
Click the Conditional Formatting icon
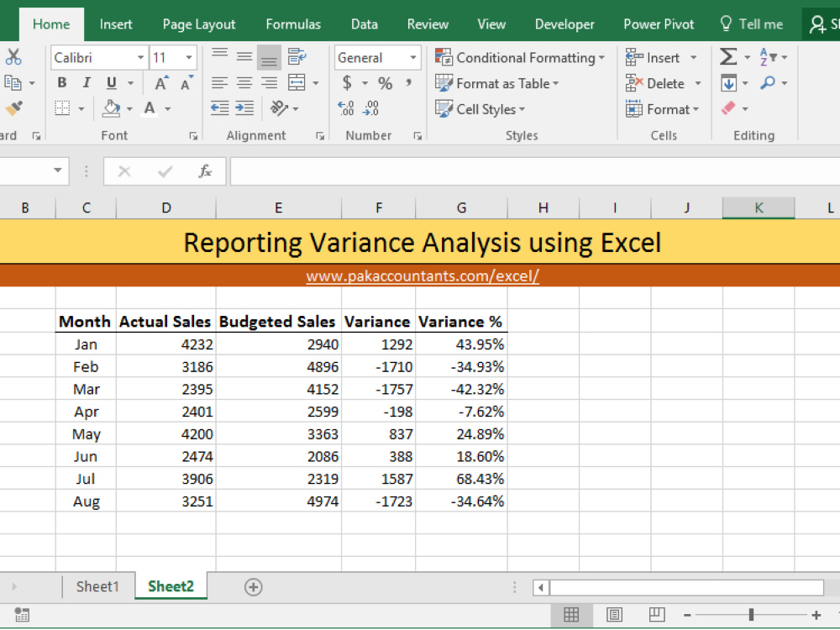pos(444,57)
